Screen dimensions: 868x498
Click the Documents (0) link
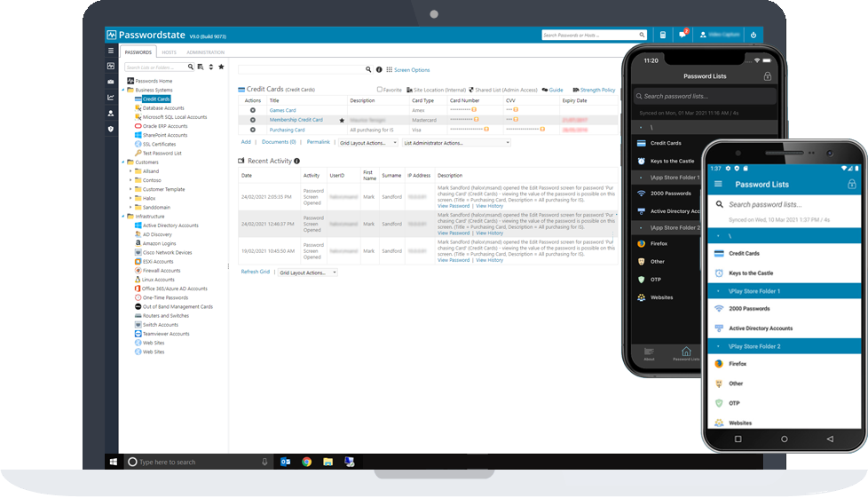[279, 142]
